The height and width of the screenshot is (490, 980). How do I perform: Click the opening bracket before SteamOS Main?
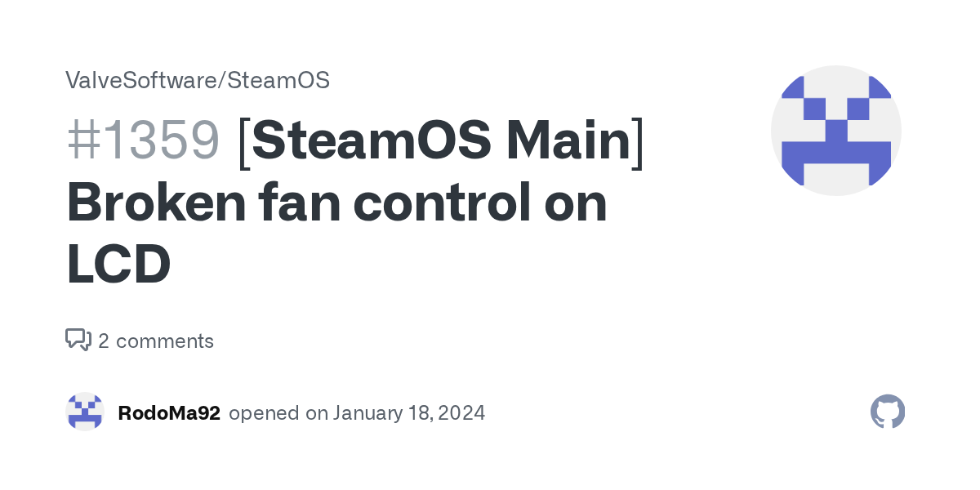pos(244,141)
